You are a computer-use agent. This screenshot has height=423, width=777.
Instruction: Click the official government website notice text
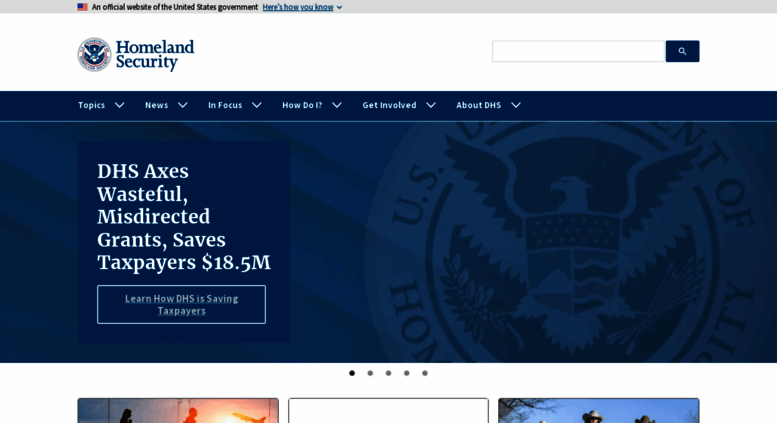click(175, 7)
